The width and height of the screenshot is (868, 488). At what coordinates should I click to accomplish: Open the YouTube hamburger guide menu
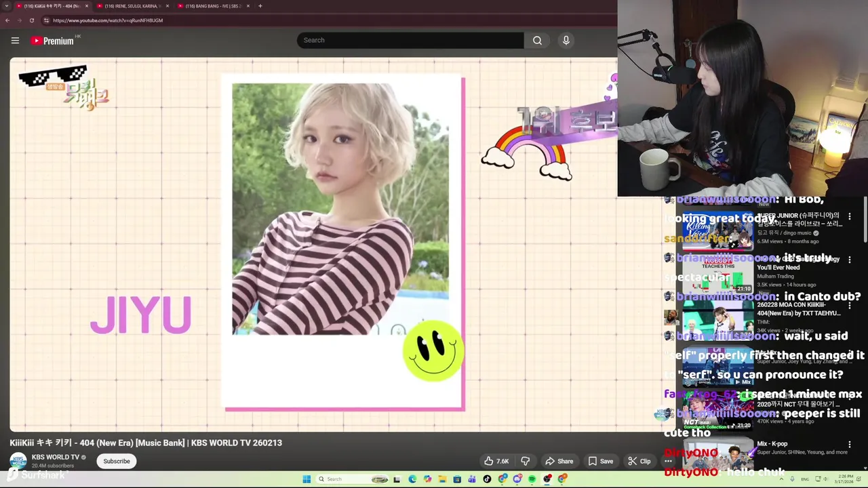pyautogui.click(x=15, y=41)
